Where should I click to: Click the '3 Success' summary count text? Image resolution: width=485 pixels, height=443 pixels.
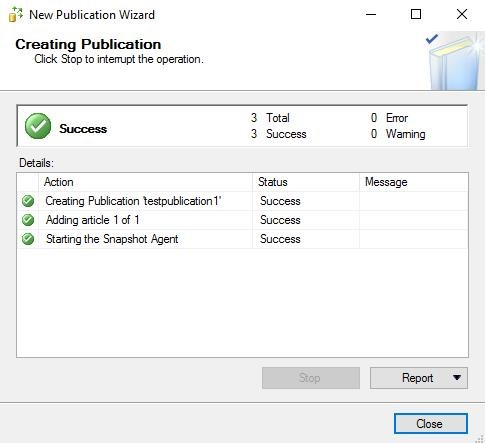pos(279,134)
